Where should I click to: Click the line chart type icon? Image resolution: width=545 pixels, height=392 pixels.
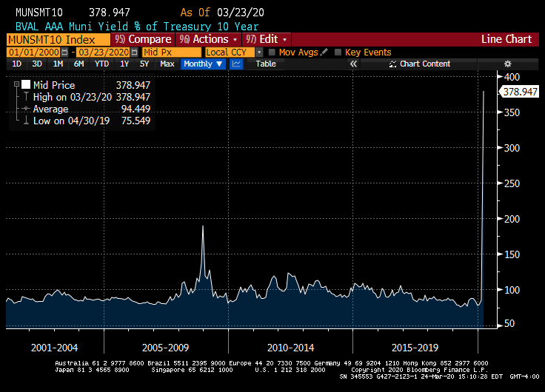236,64
